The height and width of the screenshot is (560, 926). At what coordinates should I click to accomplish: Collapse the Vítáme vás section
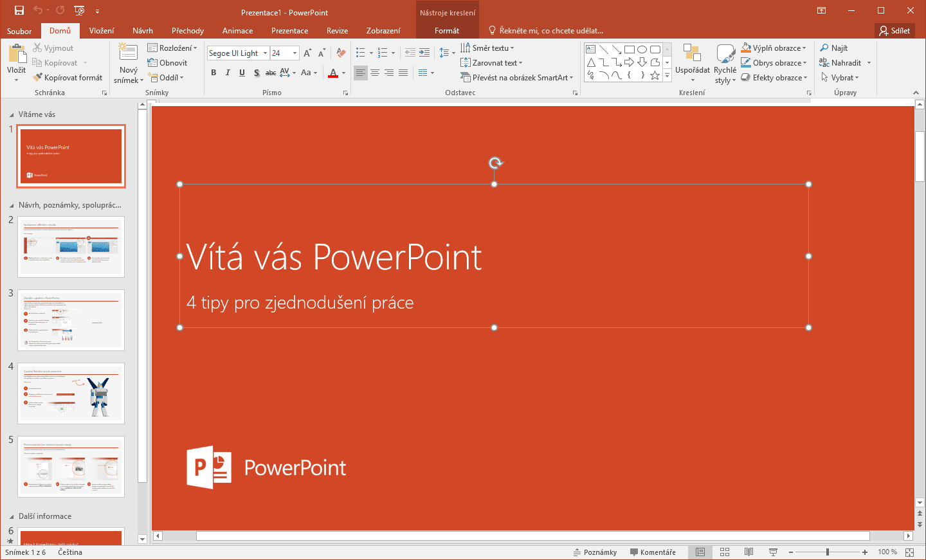pyautogui.click(x=12, y=114)
